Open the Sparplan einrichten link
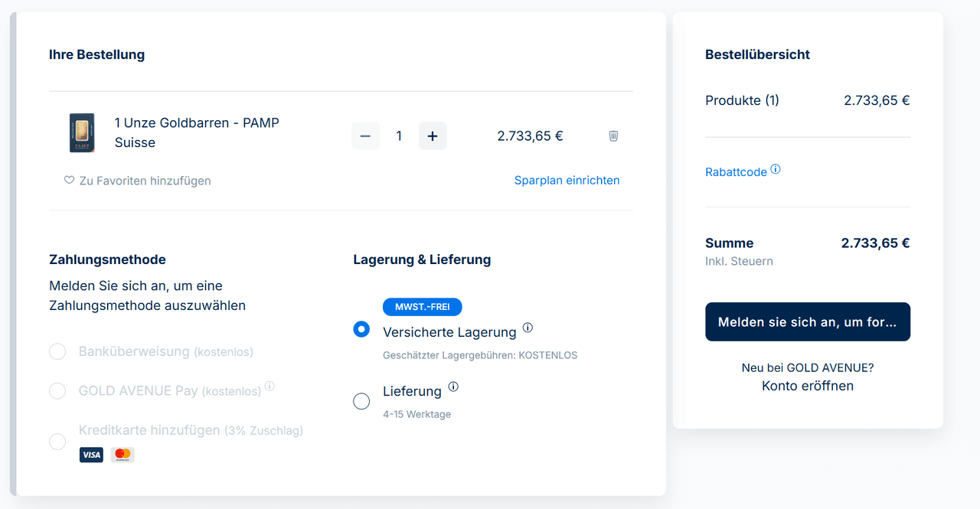This screenshot has height=509, width=980. (x=567, y=181)
